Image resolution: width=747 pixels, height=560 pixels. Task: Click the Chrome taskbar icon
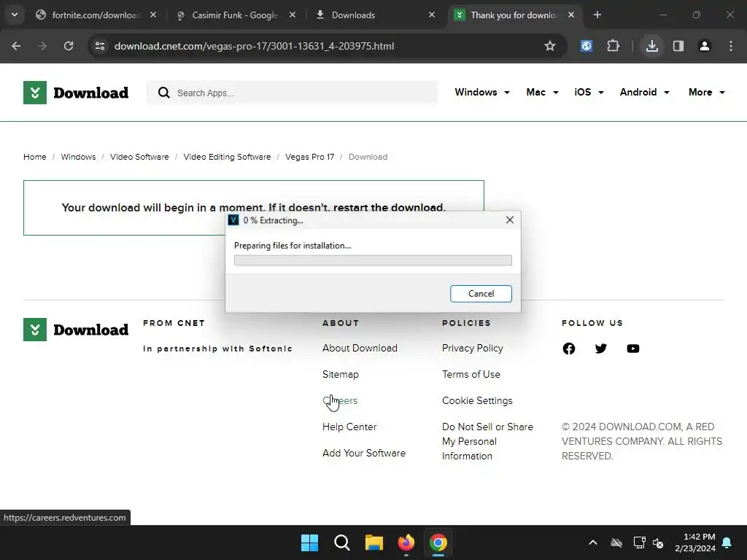pos(438,542)
